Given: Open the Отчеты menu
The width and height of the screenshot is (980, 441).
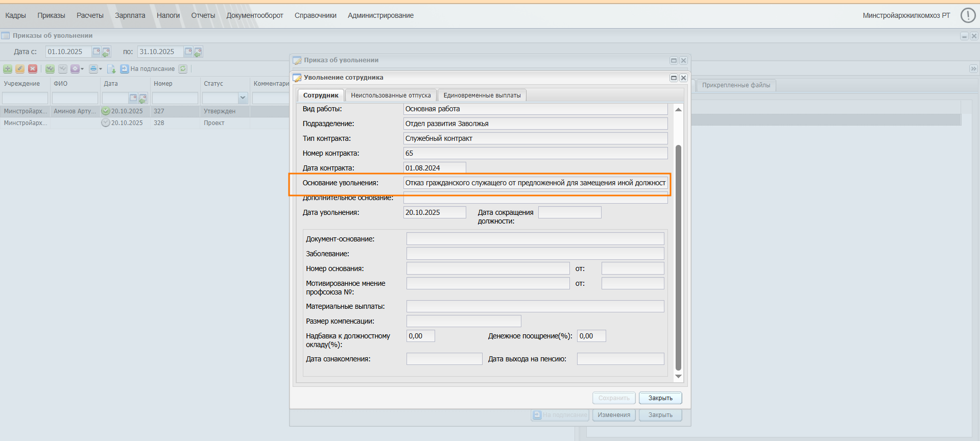Looking at the screenshot, I should (x=203, y=15).
